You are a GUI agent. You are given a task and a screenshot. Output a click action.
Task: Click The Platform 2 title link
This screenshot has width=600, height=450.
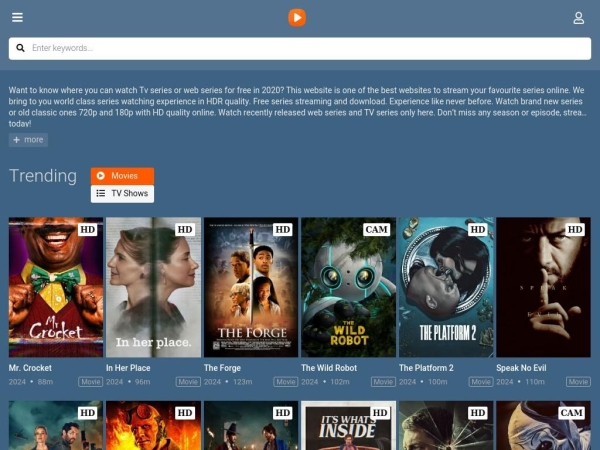426,368
